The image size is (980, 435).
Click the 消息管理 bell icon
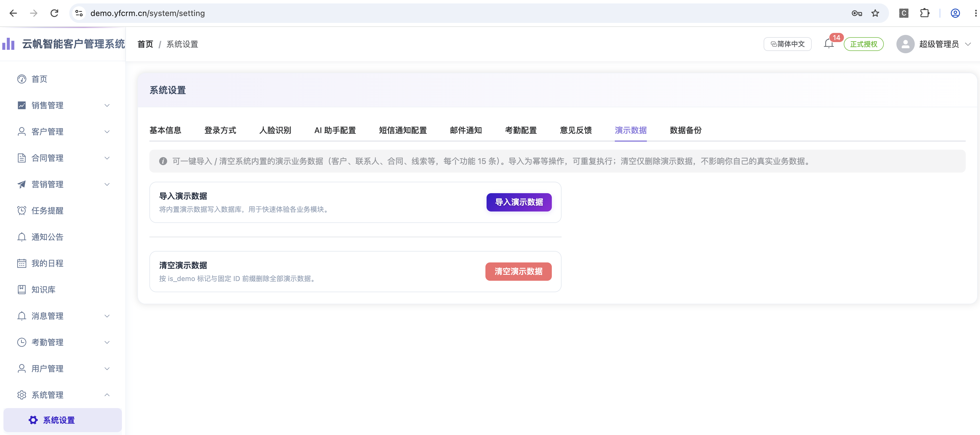(22, 316)
